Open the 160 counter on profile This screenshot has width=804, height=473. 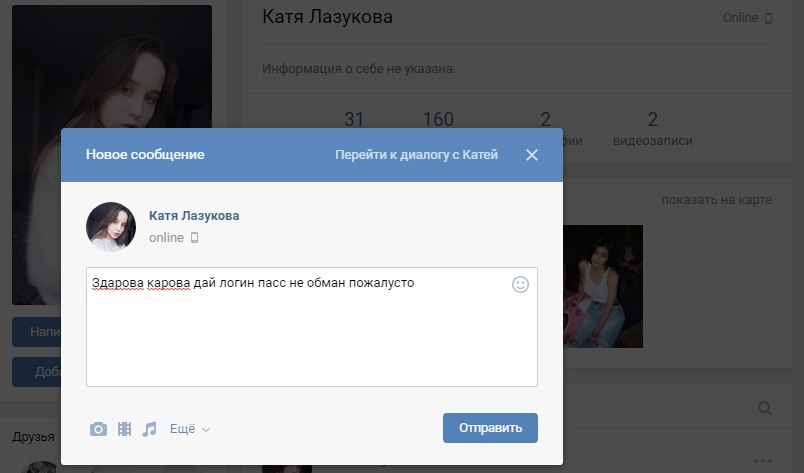point(438,119)
